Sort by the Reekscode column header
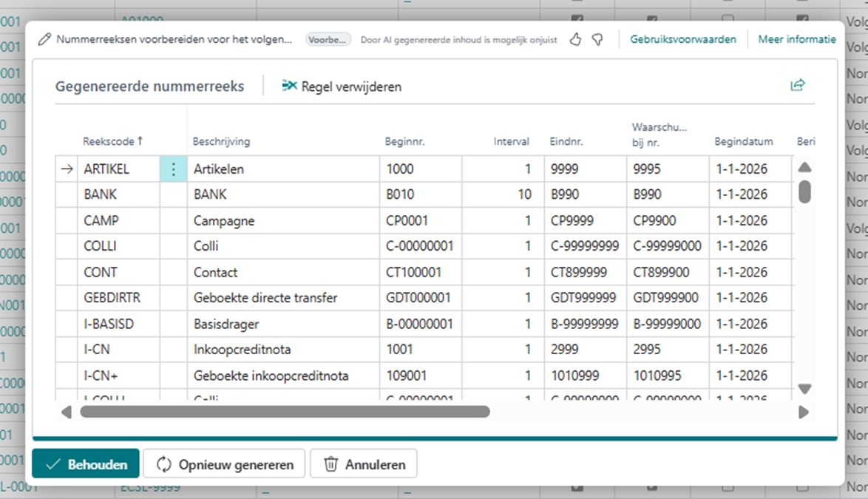Screen dimensions: 868x499 [x=112, y=141]
